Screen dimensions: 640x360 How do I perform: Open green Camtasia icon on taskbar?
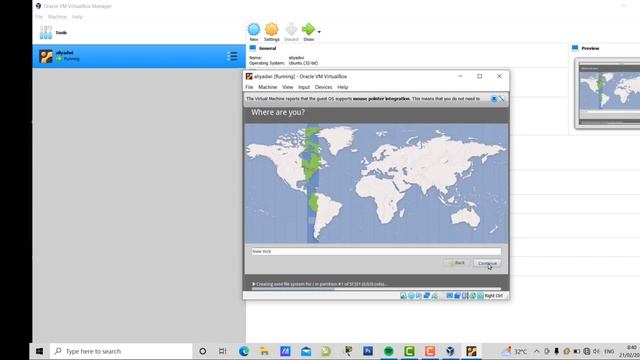(x=409, y=351)
